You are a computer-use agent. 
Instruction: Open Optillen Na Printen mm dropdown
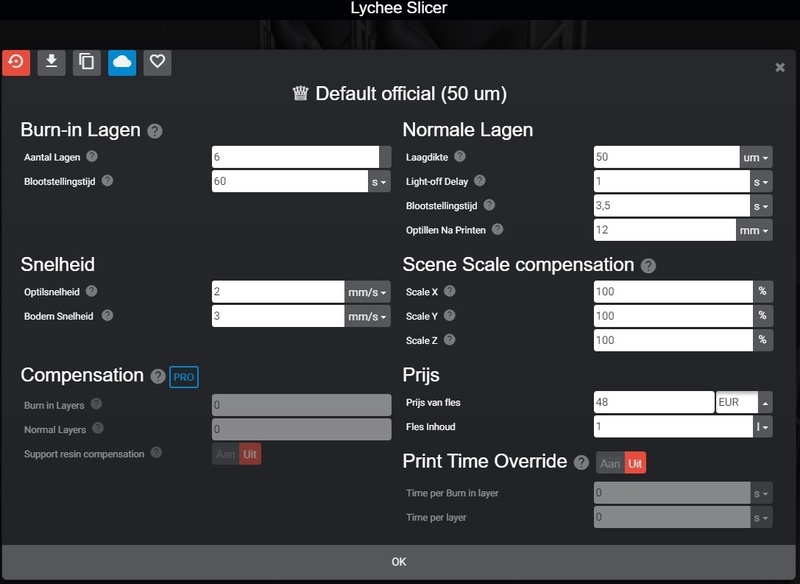click(754, 231)
